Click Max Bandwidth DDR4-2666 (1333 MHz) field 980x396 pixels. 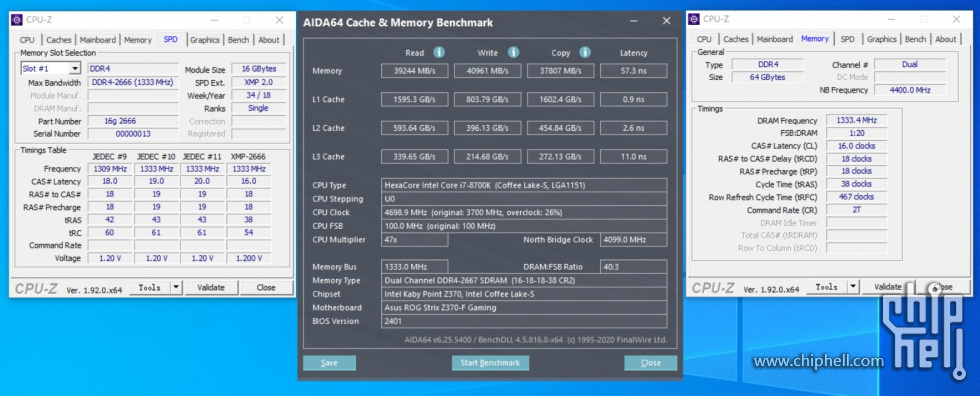133,82
